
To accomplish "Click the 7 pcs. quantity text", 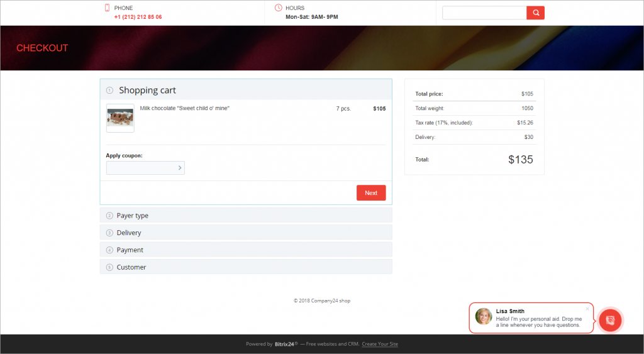I will (343, 109).
